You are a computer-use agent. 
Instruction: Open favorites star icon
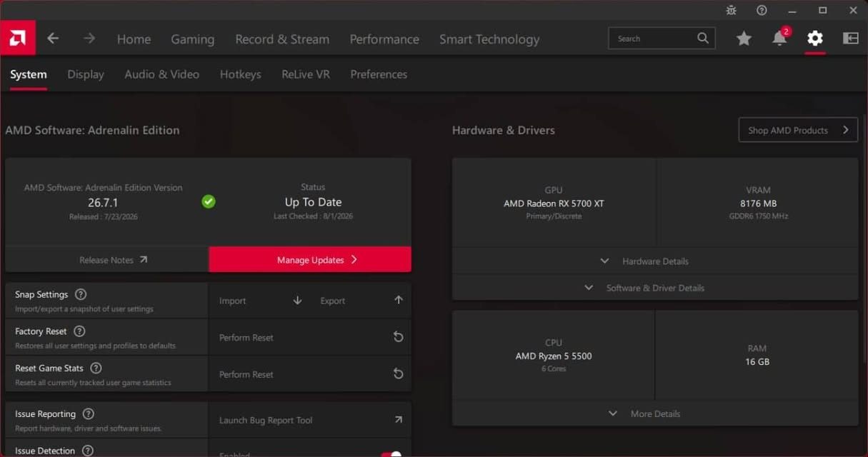[x=744, y=39]
